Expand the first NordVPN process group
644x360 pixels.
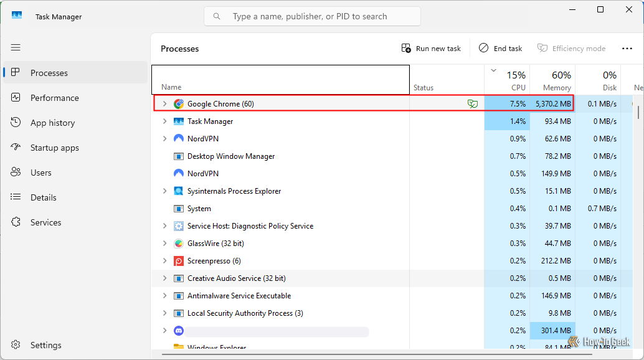tap(164, 139)
